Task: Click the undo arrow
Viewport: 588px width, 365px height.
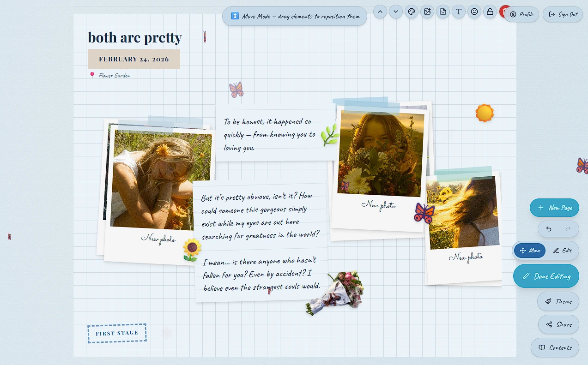Action: [549, 229]
